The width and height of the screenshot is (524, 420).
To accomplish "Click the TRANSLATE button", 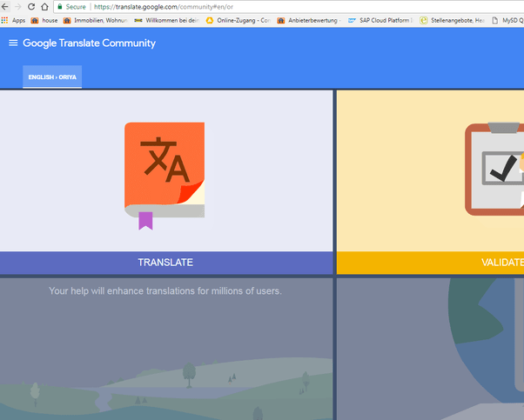I will (x=165, y=263).
